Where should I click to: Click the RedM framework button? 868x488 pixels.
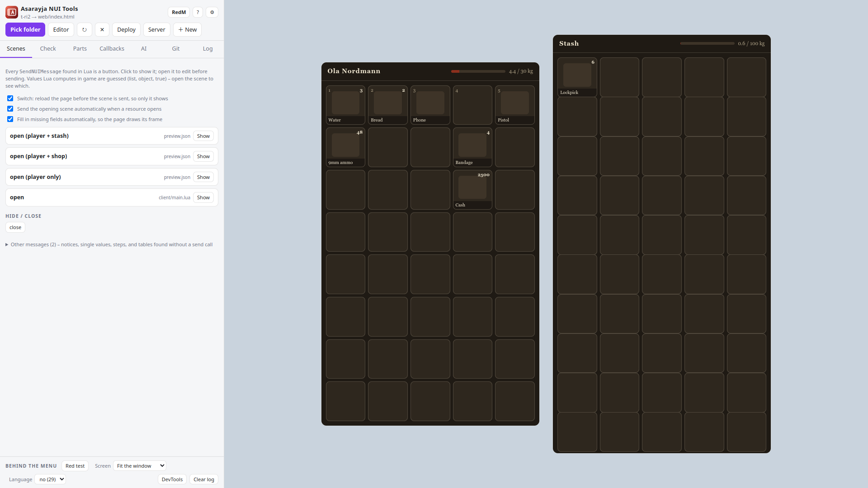(x=179, y=12)
